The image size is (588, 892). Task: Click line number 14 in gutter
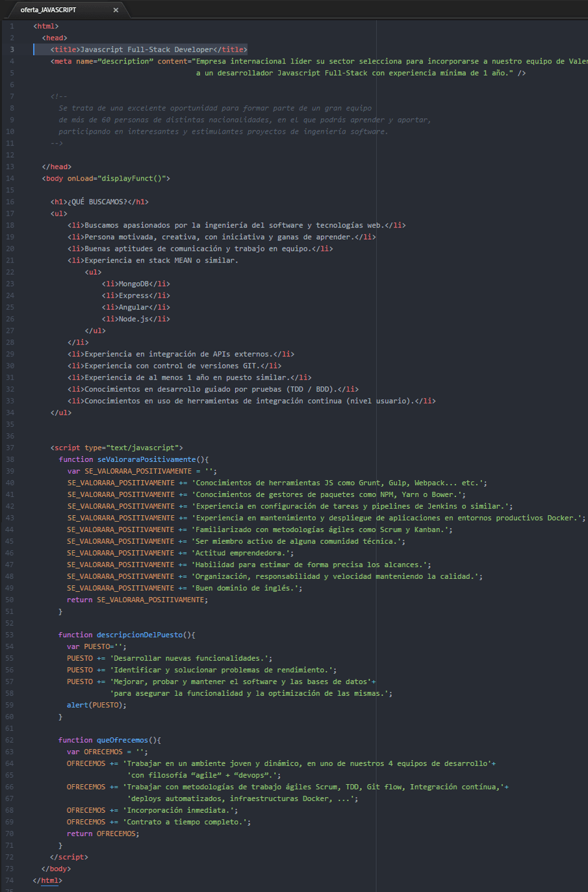tap(10, 178)
